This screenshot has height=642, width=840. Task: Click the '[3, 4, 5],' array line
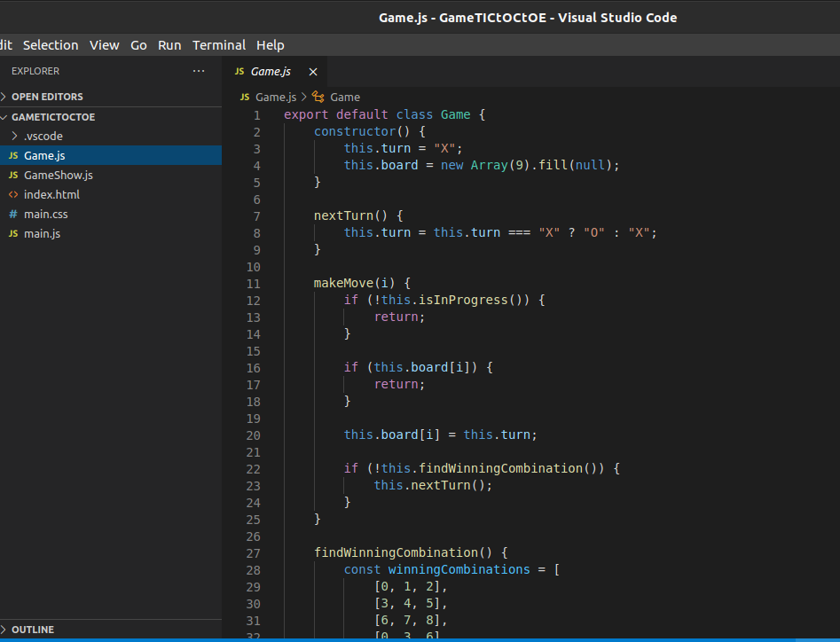[x=411, y=604]
